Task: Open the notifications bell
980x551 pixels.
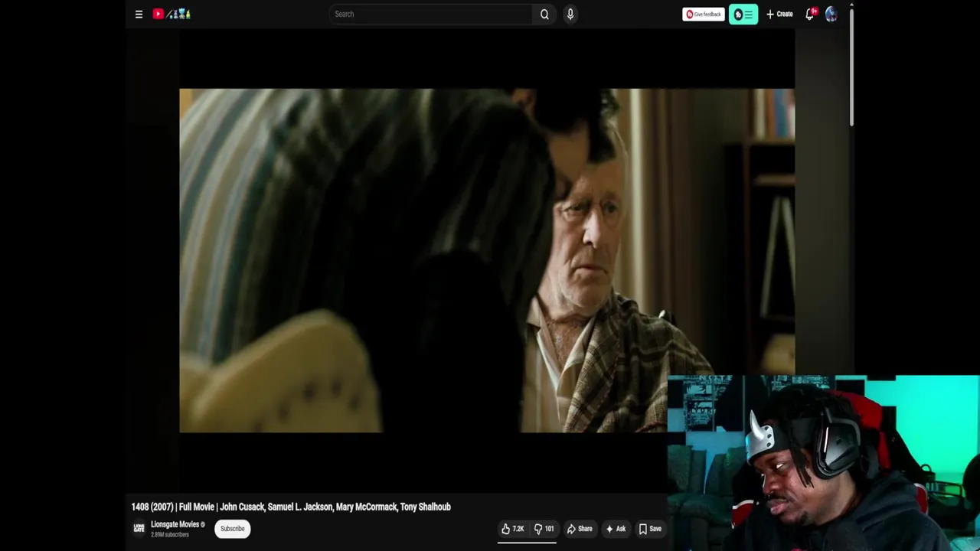Action: click(810, 14)
